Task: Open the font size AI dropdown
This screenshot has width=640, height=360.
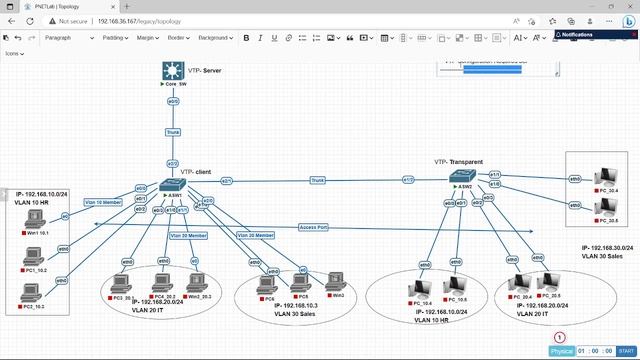Action: (x=520, y=38)
